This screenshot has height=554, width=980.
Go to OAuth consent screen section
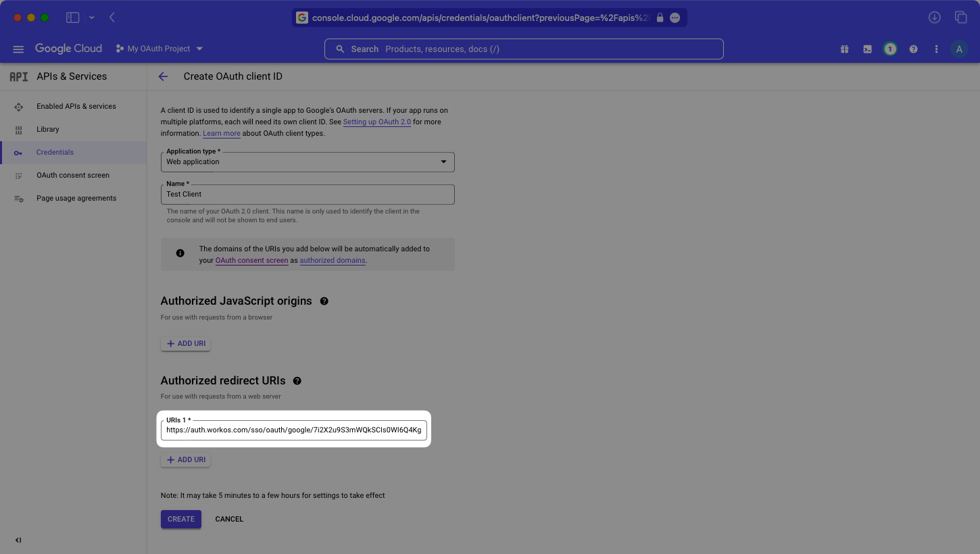tap(72, 175)
